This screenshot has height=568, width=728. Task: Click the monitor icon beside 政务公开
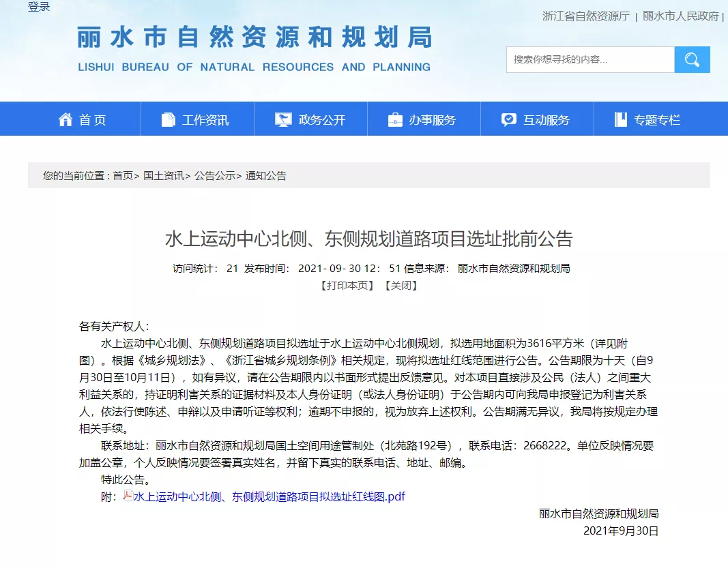pyautogui.click(x=283, y=120)
